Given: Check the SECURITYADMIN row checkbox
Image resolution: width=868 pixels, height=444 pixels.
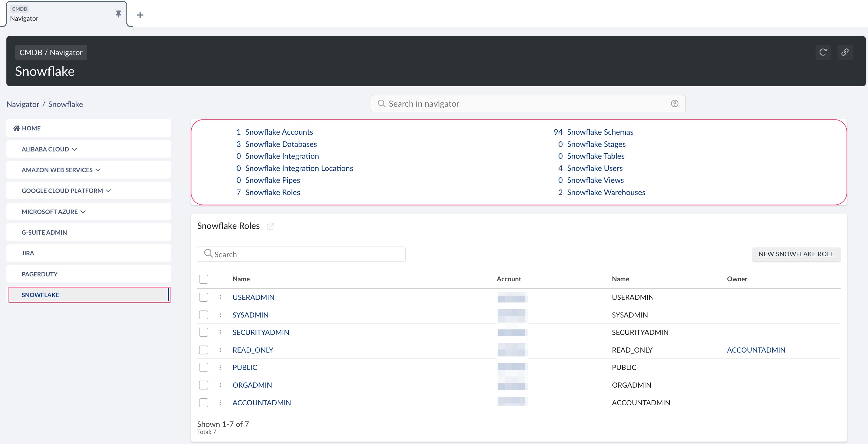Looking at the screenshot, I should click(203, 332).
